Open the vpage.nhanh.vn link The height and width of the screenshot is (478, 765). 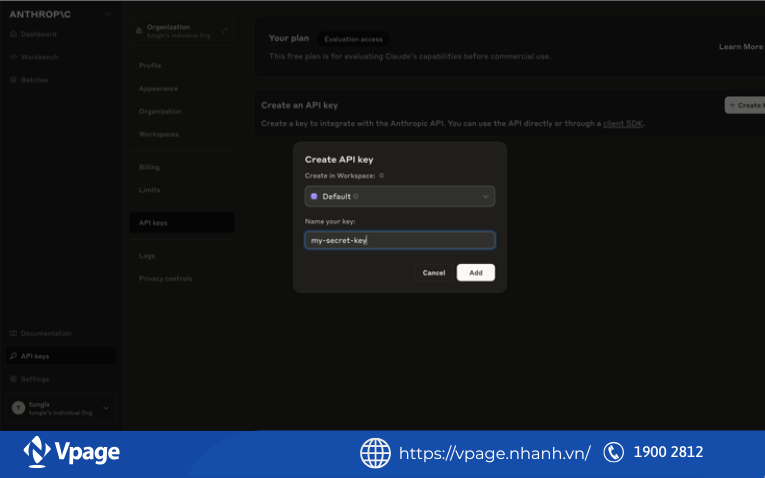click(495, 454)
